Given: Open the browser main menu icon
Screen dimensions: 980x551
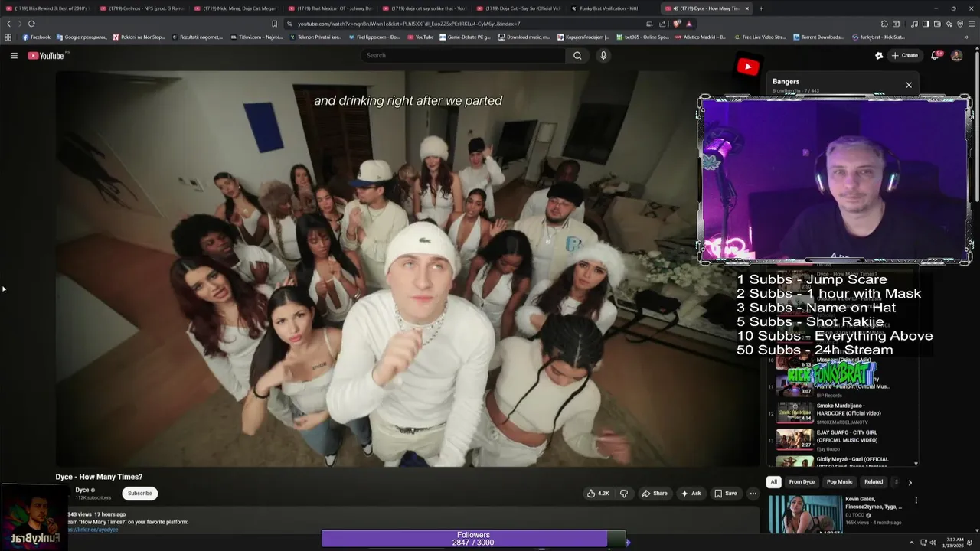Looking at the screenshot, I should click(x=972, y=24).
